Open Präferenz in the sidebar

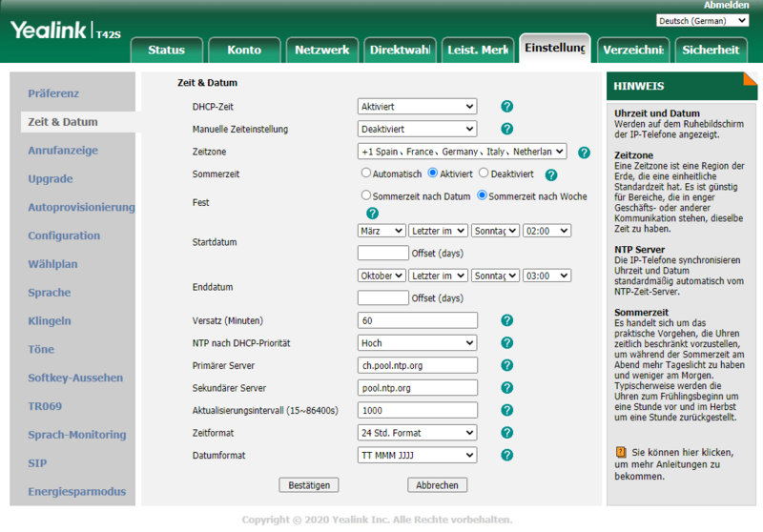53,93
